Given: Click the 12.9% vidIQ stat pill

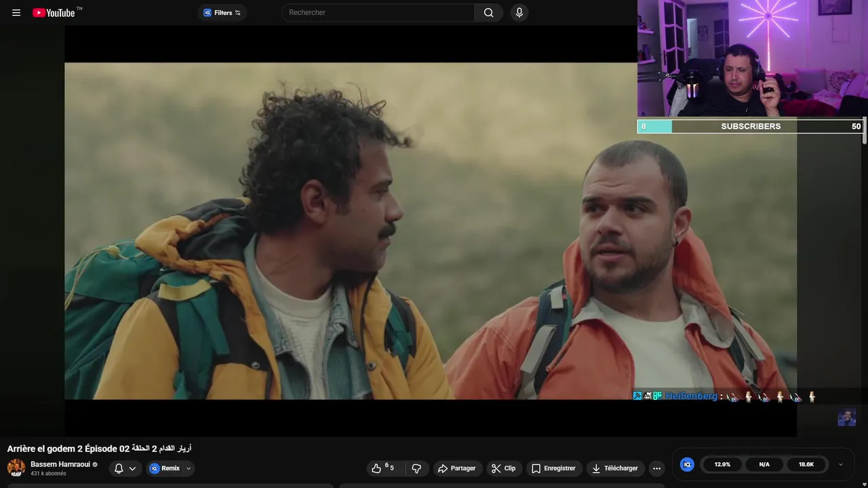Looking at the screenshot, I should (x=722, y=464).
